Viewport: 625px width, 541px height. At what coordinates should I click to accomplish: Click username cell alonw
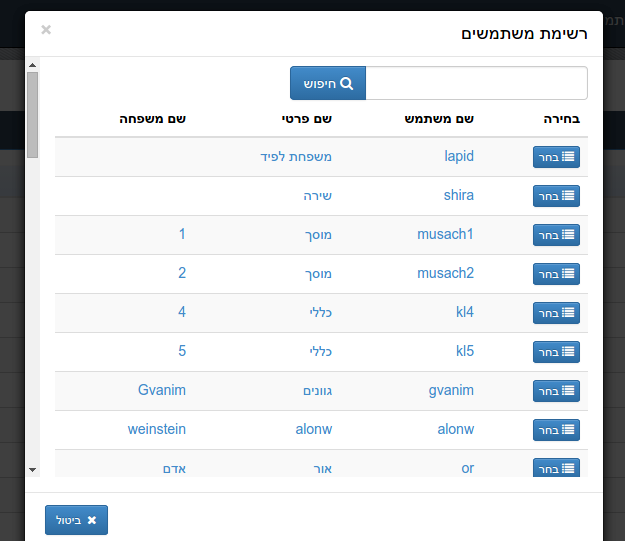[x=456, y=429]
